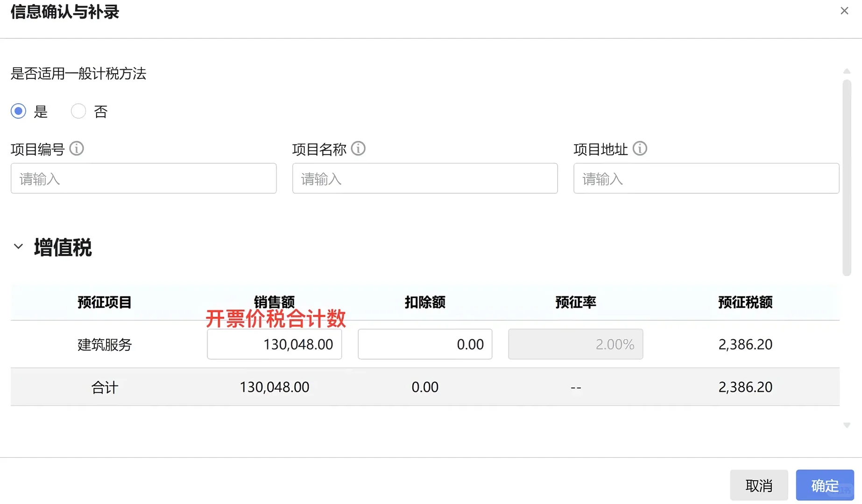The width and height of the screenshot is (862, 504).
Task: Click the 取消 button
Action: (x=759, y=485)
